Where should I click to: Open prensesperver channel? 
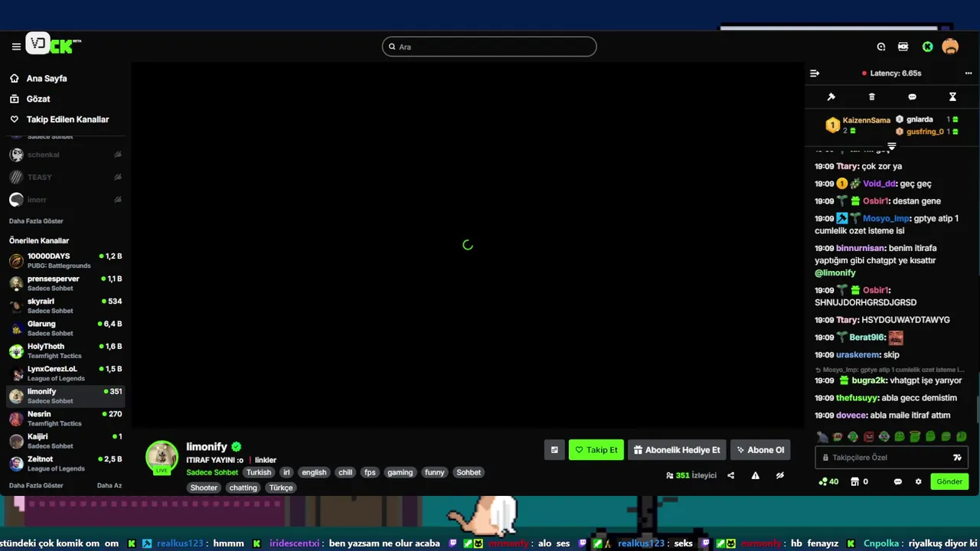(x=65, y=283)
